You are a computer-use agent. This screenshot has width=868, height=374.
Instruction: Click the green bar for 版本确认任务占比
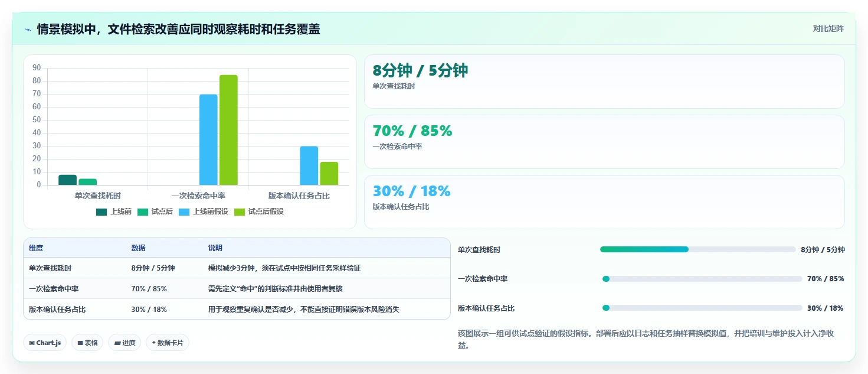(x=329, y=173)
